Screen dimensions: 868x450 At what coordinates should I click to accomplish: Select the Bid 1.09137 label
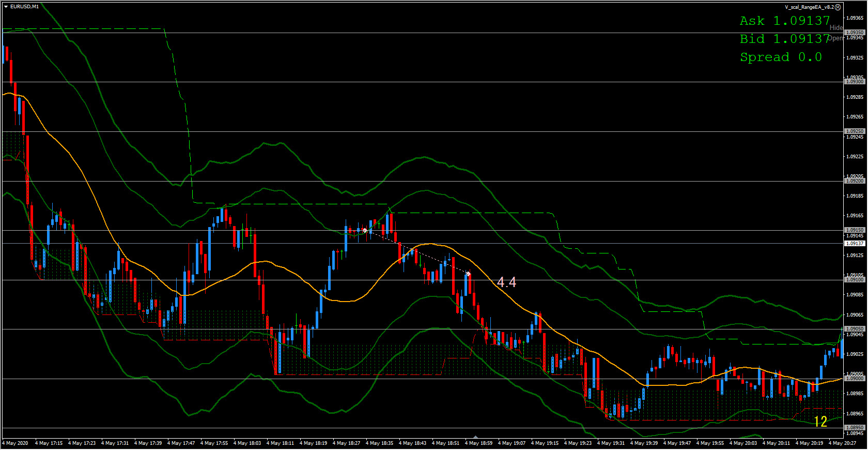(785, 39)
